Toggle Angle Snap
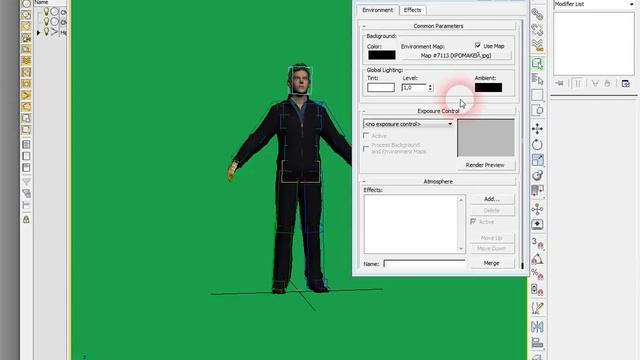The width and height of the screenshot is (640, 360). click(537, 259)
